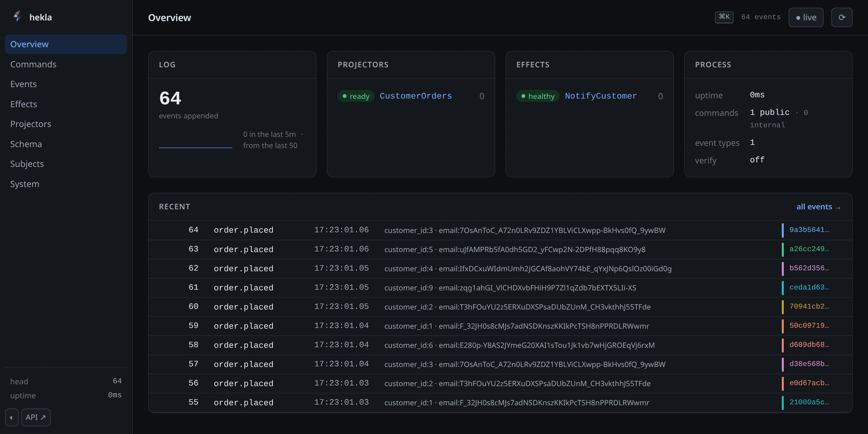Toggle the live updates button
This screenshot has height=434, width=868.
[x=806, y=17]
